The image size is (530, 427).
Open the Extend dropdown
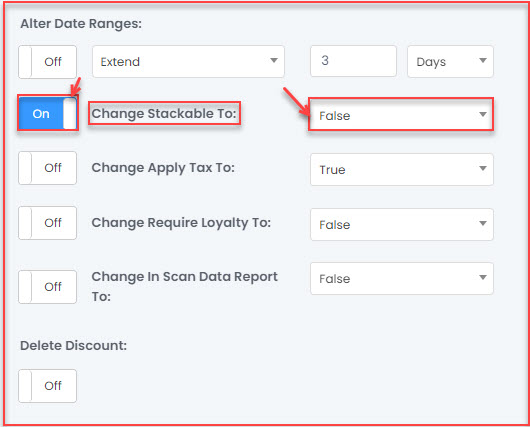[188, 62]
